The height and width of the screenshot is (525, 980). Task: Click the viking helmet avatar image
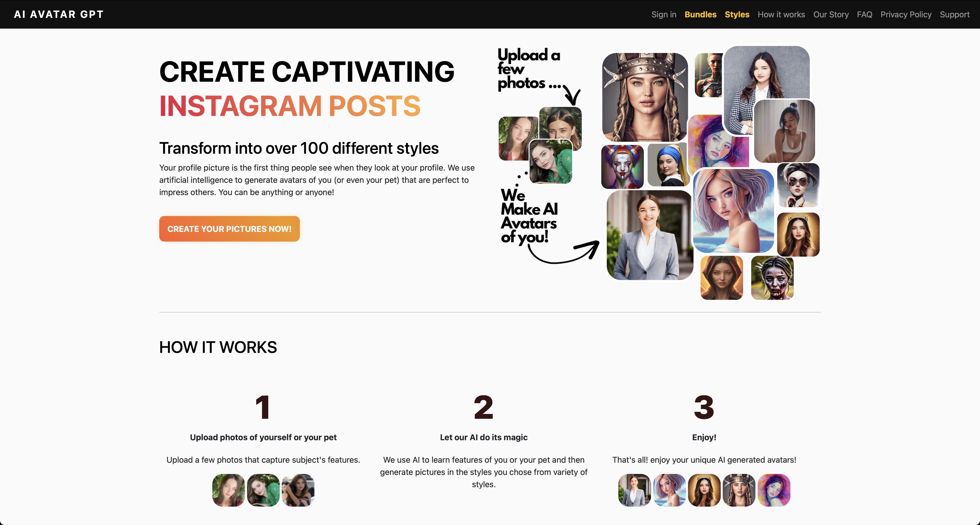point(645,97)
